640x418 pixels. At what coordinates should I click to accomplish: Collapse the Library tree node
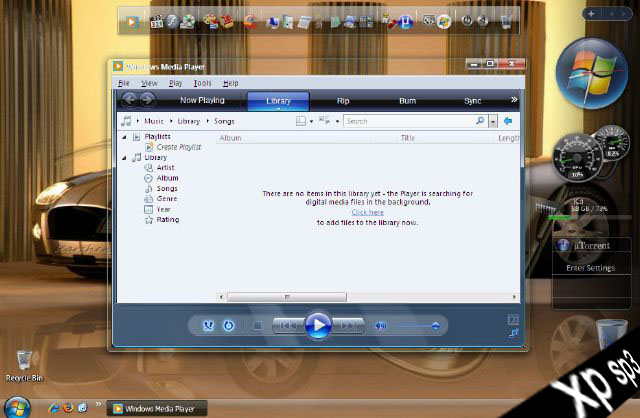(x=124, y=158)
